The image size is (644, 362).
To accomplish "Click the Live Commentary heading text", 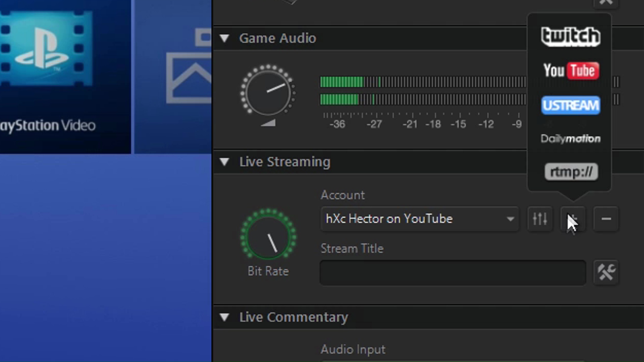I will (x=293, y=317).
